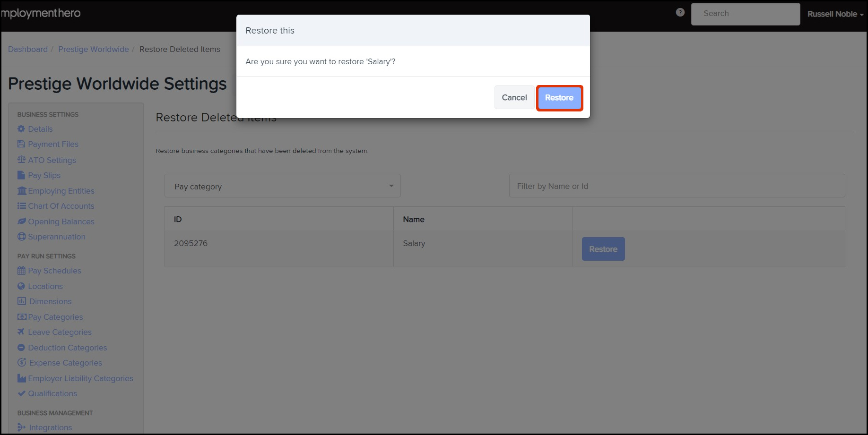Expand the Russell Noble account menu
This screenshot has height=435, width=868.
835,14
